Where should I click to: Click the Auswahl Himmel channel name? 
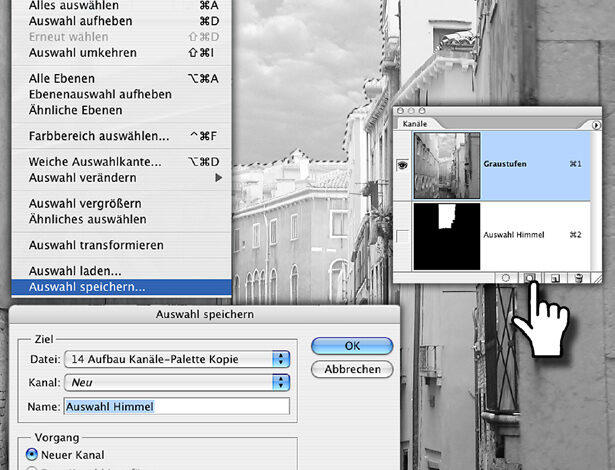[514, 235]
